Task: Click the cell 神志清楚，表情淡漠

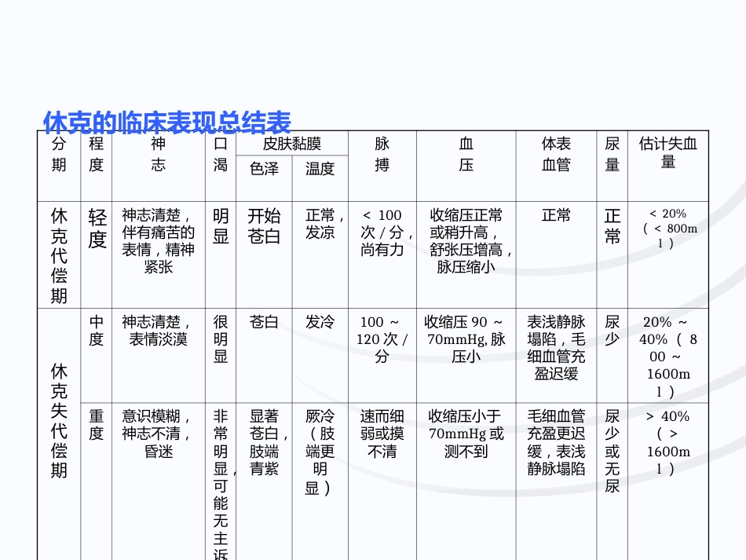Action: [x=159, y=356]
